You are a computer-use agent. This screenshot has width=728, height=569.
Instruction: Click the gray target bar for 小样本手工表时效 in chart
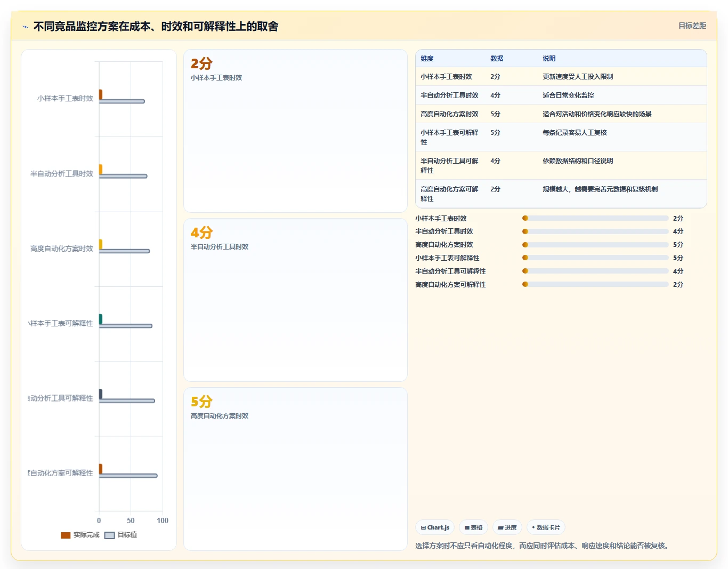pos(122,101)
